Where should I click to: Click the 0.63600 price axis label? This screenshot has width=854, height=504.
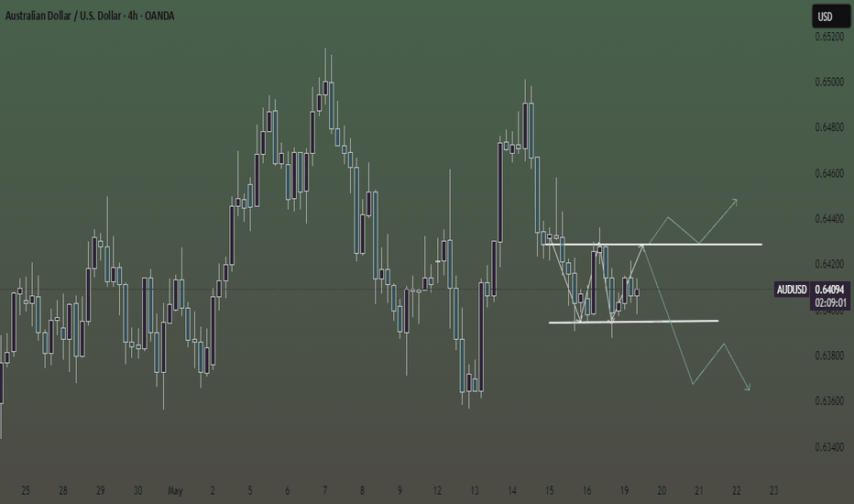tap(829, 401)
